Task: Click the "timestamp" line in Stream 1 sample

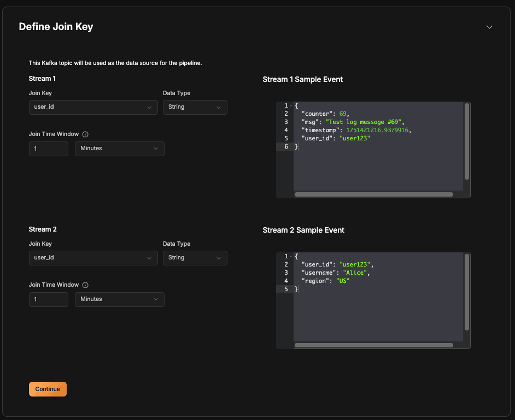Action: pyautogui.click(x=356, y=131)
